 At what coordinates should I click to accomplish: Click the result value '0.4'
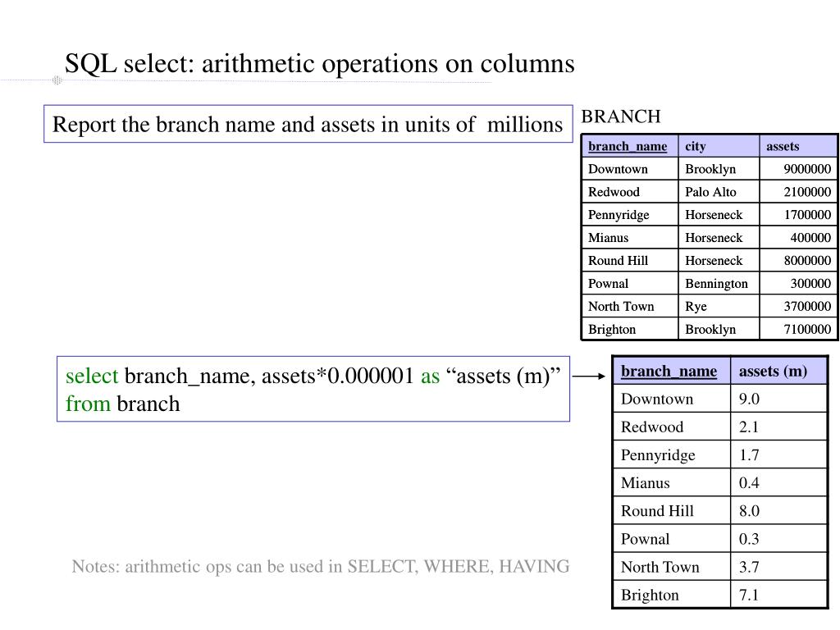[x=749, y=483]
